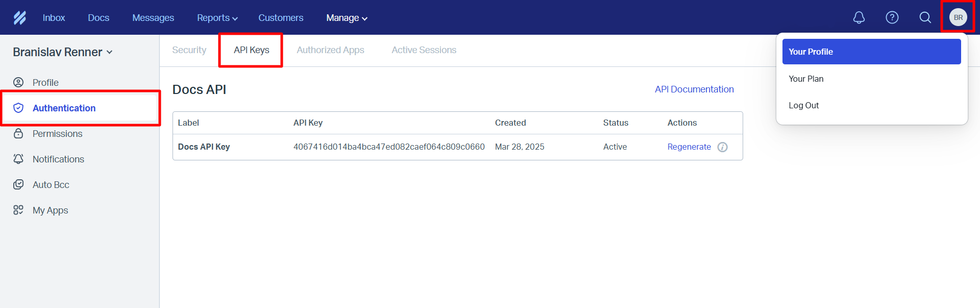Open Auto Bcc settings in sidebar
This screenshot has height=308, width=980.
coord(51,185)
